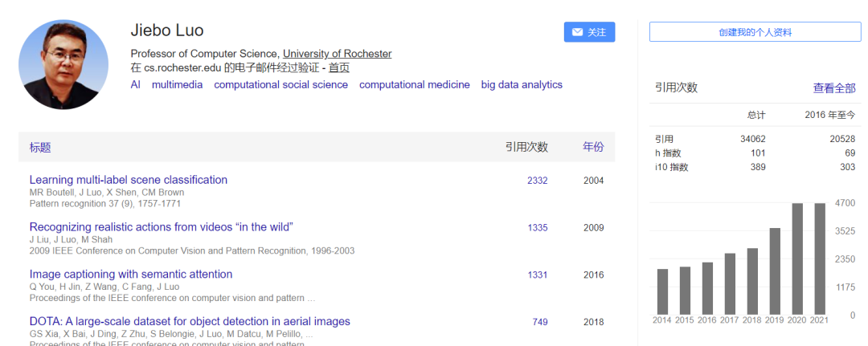This screenshot has height=346, width=868.
Task: View the 2332 citations link
Action: (x=538, y=181)
